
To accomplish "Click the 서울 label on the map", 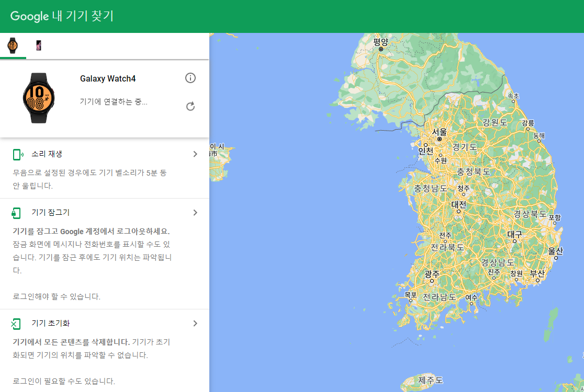I will click(440, 132).
